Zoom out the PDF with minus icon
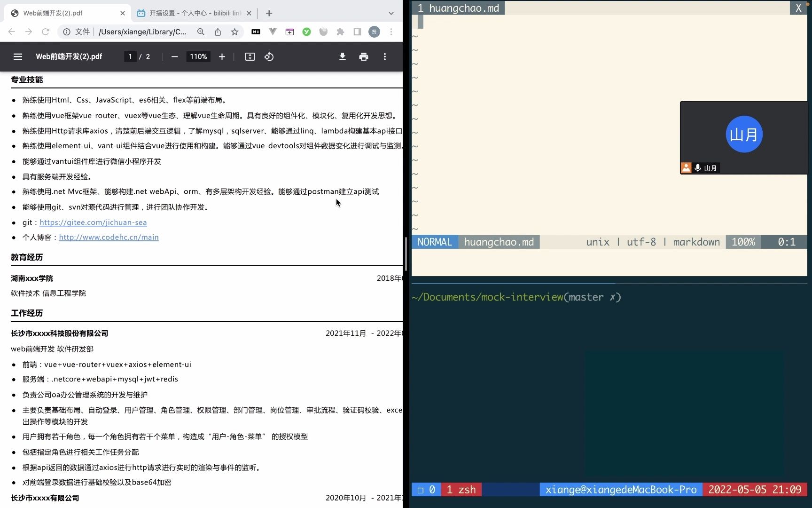812x508 pixels. (x=175, y=56)
